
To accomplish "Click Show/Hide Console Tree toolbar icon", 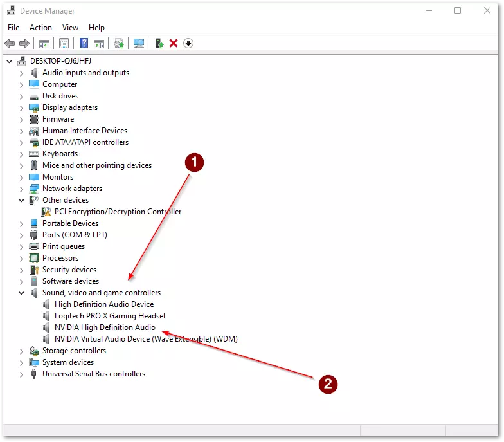I will point(44,43).
